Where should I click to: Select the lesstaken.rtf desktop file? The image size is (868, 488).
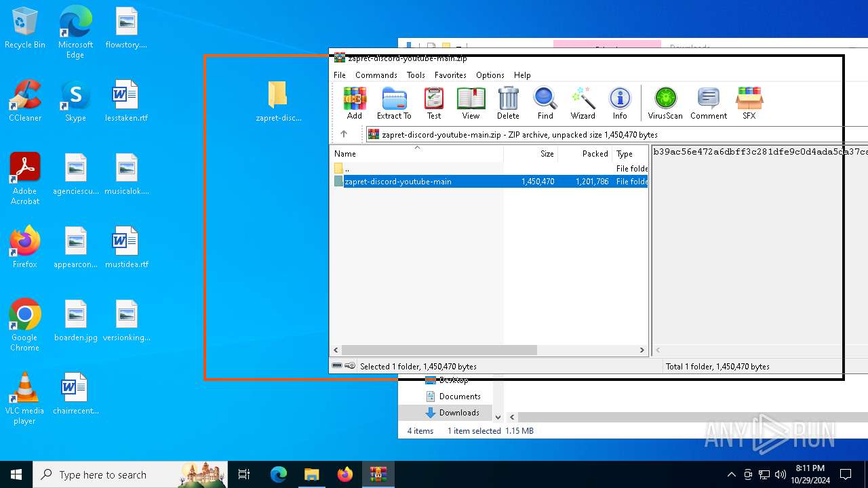[126, 101]
